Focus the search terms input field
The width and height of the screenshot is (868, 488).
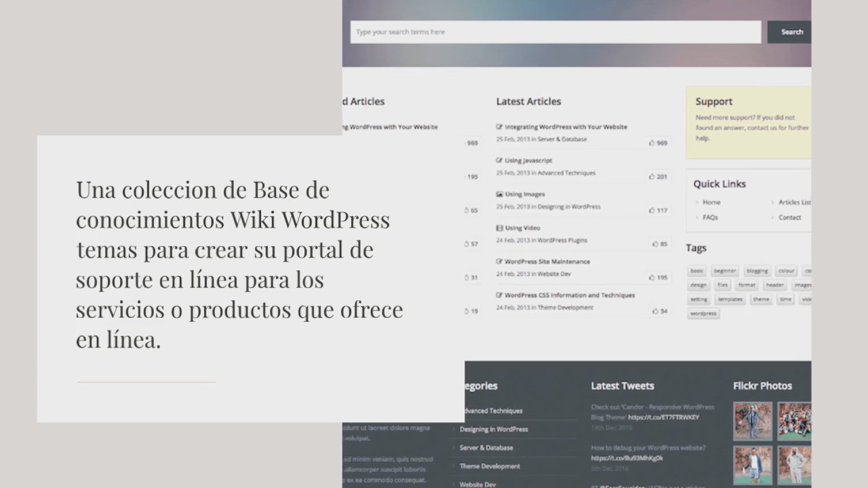555,32
